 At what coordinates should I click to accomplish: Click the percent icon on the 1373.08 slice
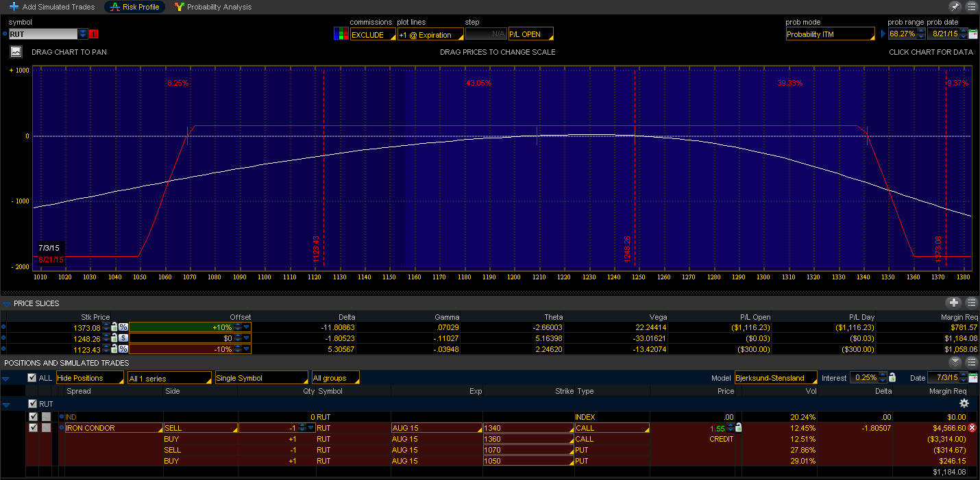tap(123, 327)
